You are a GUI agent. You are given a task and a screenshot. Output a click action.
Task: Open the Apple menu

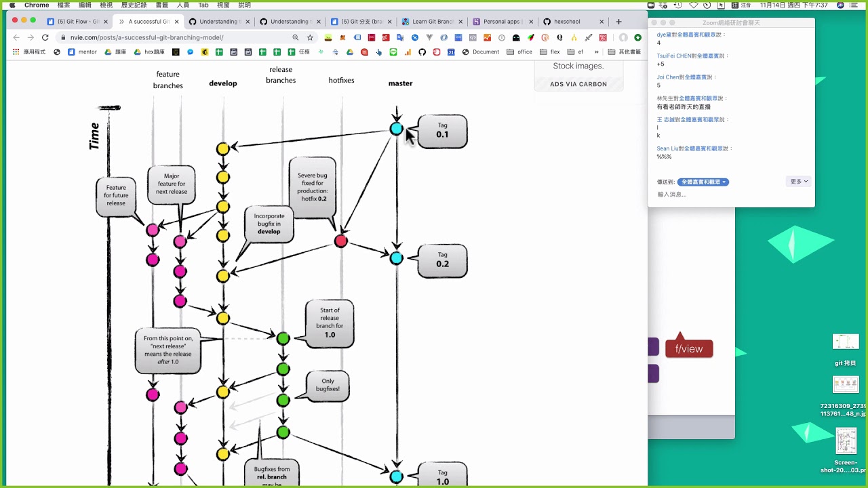[12, 5]
